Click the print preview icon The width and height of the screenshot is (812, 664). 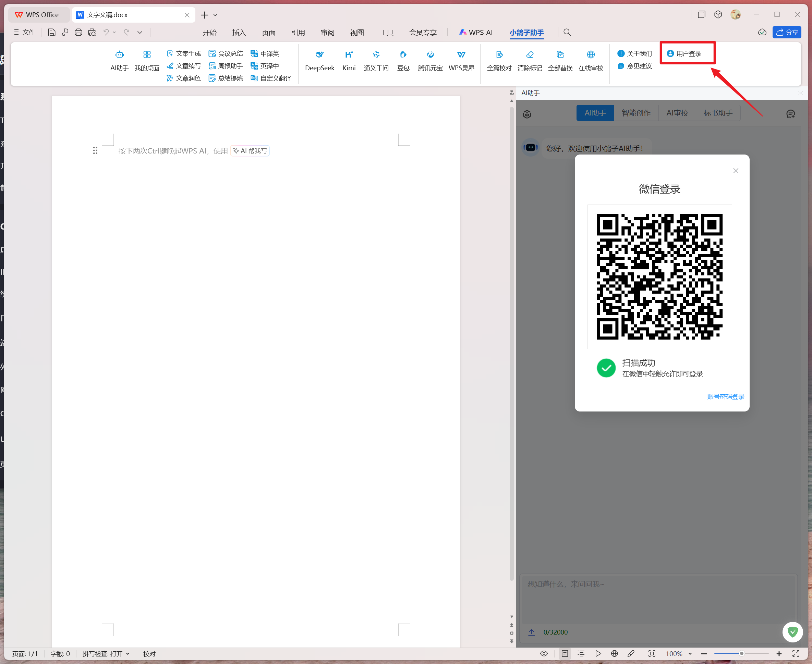92,33
